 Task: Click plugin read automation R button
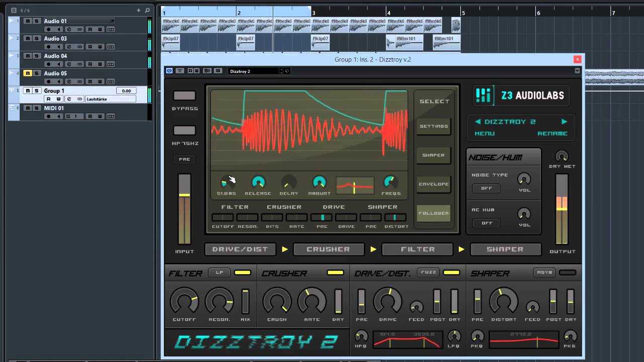coord(190,71)
